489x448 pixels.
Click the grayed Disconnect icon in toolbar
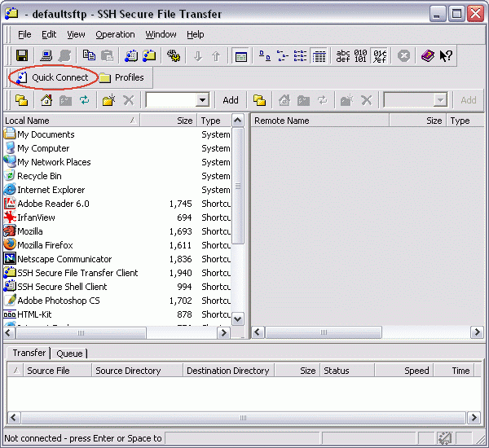pos(64,56)
